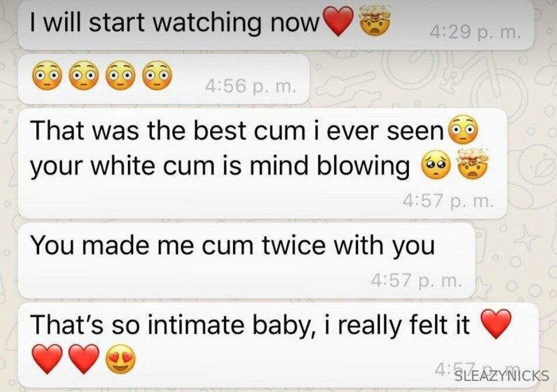Image resolution: width=557 pixels, height=392 pixels.
Task: Tap the exploding head emoji in the 4:29 message
Action: pos(375,20)
